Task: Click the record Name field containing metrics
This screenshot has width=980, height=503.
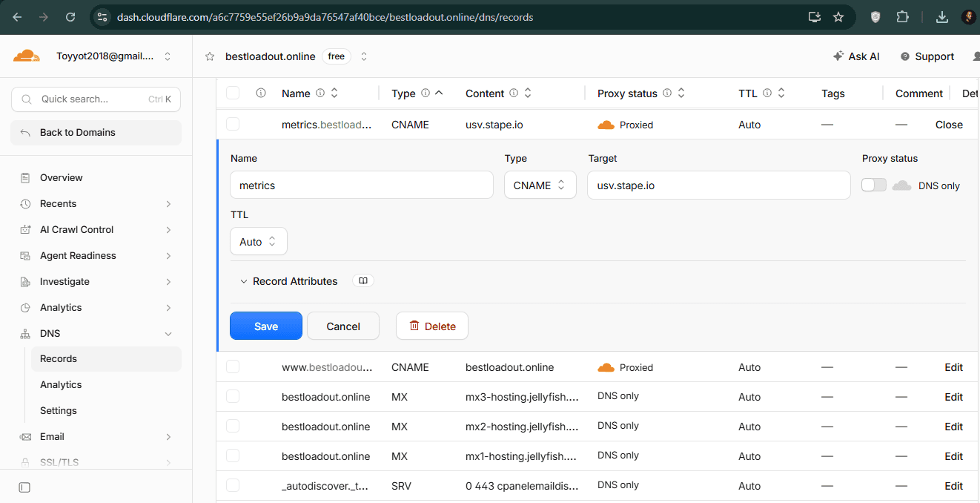Action: pyautogui.click(x=362, y=185)
